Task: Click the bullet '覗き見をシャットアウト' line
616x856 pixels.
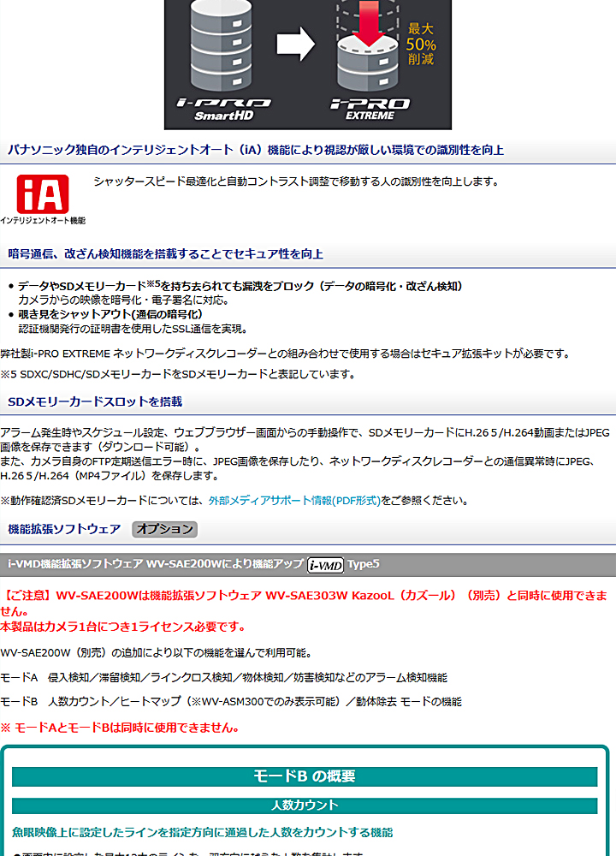Action: coord(110,314)
